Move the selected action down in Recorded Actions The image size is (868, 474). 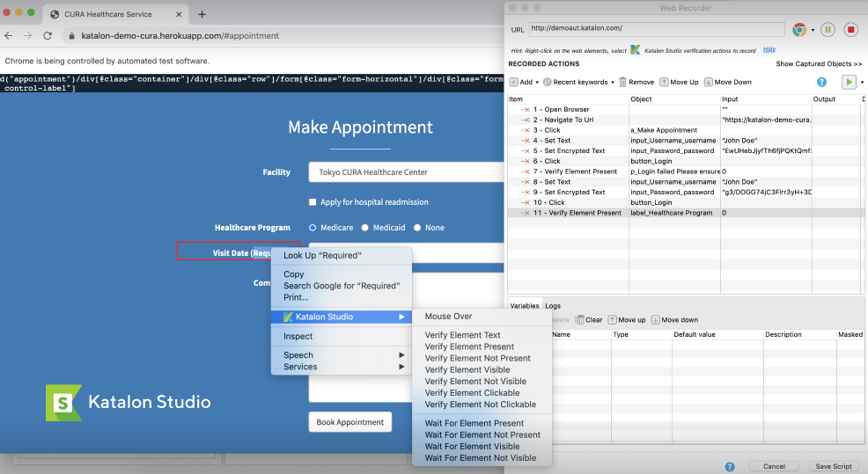tap(728, 82)
